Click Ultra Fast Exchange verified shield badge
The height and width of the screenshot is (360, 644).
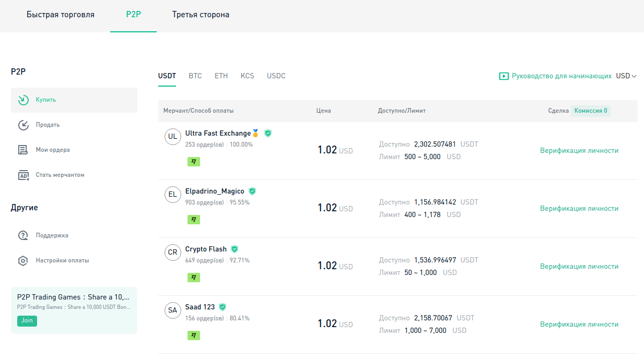[x=268, y=134]
